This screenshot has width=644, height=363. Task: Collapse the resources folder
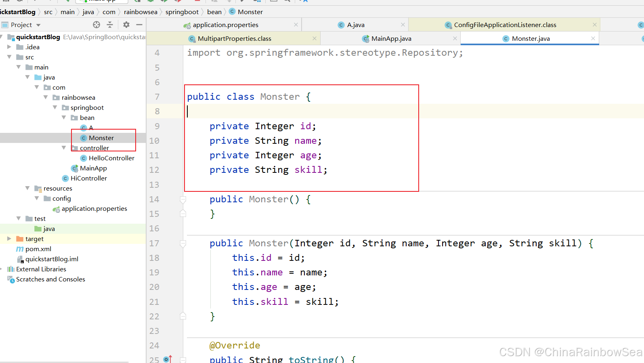point(27,188)
